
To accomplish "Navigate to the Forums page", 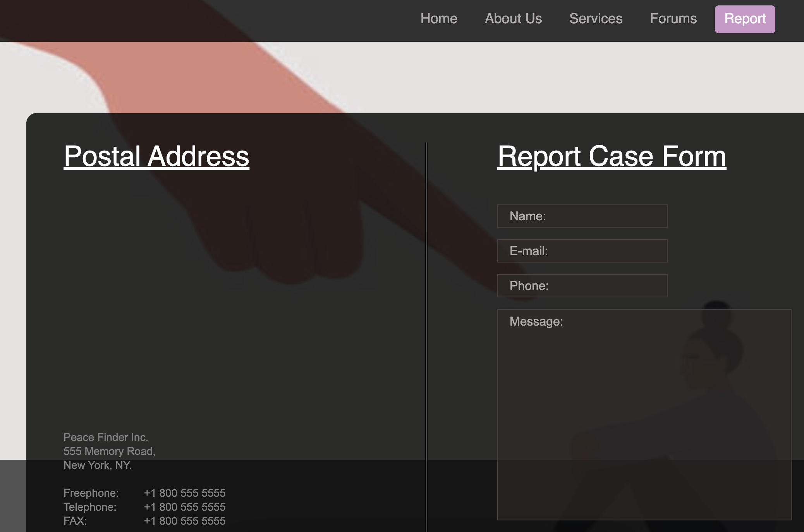I will click(673, 19).
